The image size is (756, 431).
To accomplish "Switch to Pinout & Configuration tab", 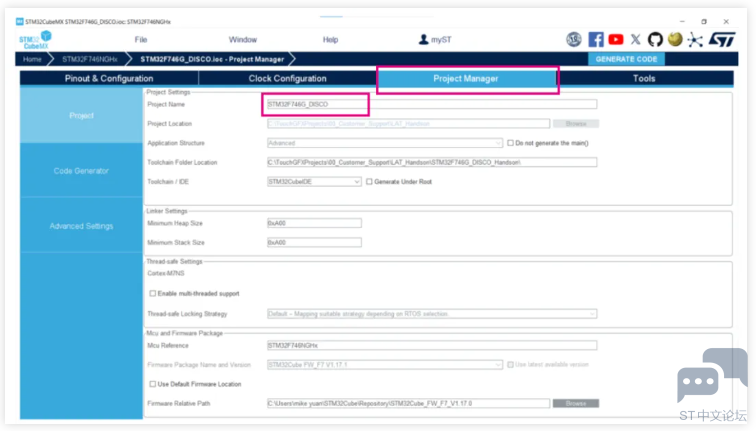I will click(109, 79).
